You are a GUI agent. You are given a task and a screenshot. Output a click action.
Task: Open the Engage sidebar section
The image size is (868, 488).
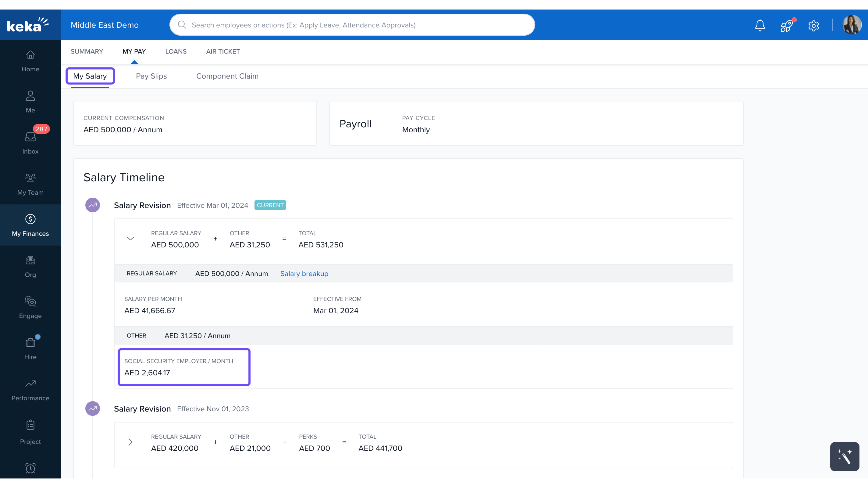click(30, 308)
